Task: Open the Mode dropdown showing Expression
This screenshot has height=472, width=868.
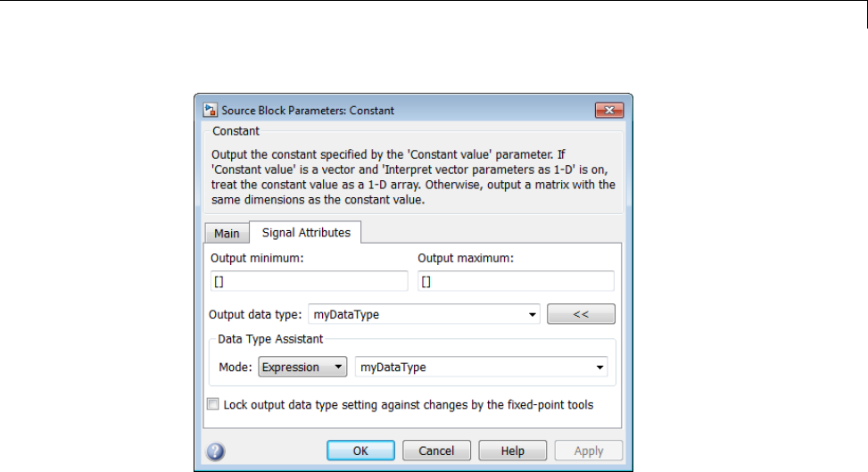Action: click(302, 367)
